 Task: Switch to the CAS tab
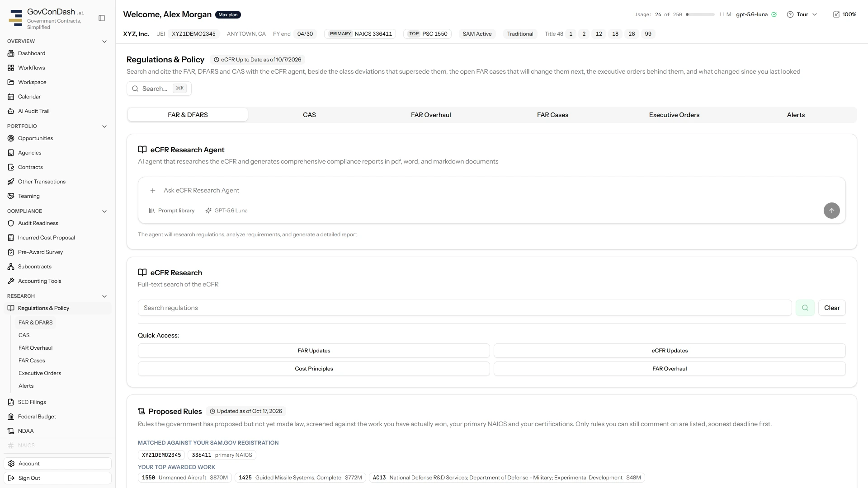pyautogui.click(x=309, y=115)
